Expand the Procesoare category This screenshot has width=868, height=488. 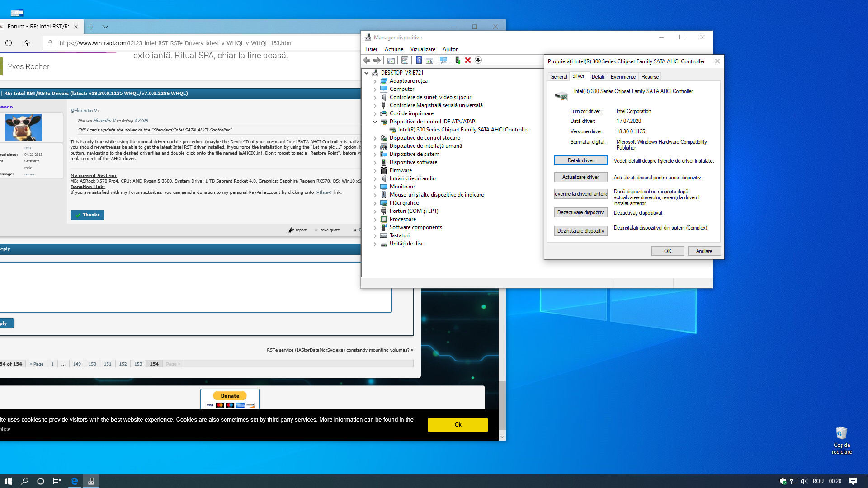tap(375, 220)
